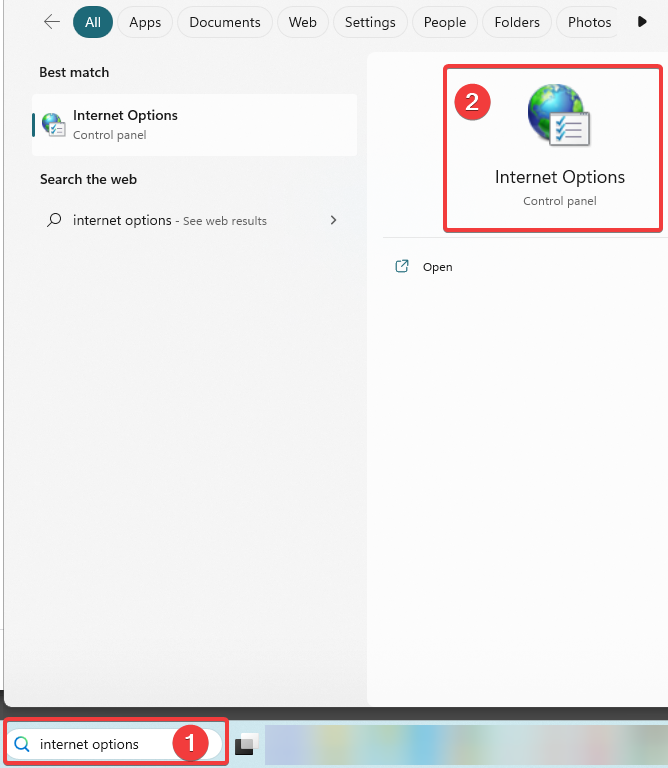Switch to the Web filter
The width and height of the screenshot is (668, 768).
(x=303, y=22)
